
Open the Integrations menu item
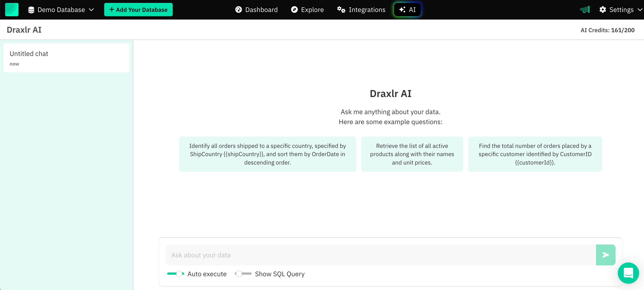(x=361, y=10)
